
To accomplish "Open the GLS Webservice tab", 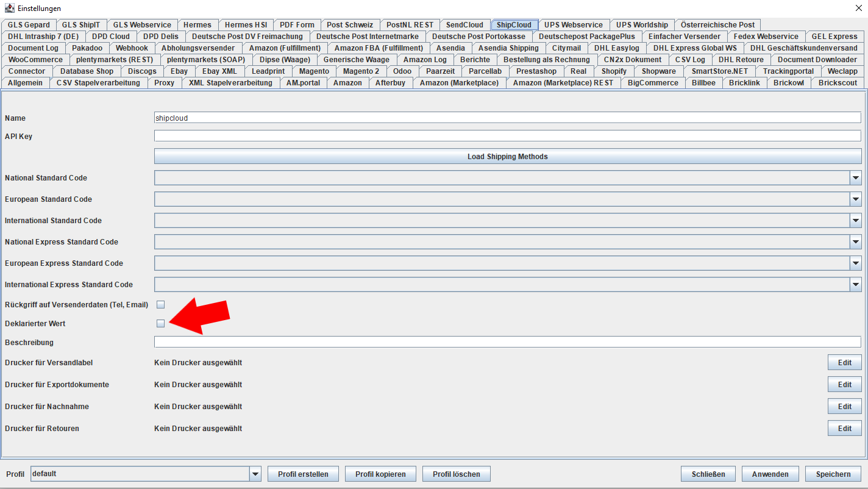I will [142, 25].
